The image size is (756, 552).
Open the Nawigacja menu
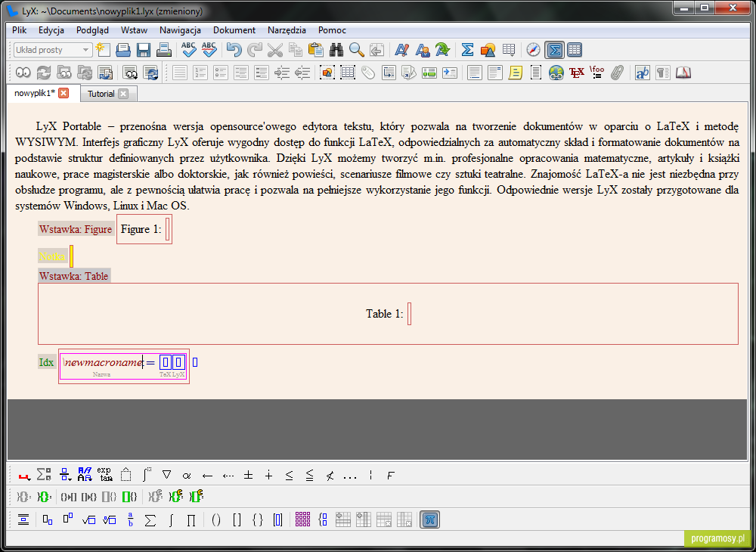coord(181,30)
